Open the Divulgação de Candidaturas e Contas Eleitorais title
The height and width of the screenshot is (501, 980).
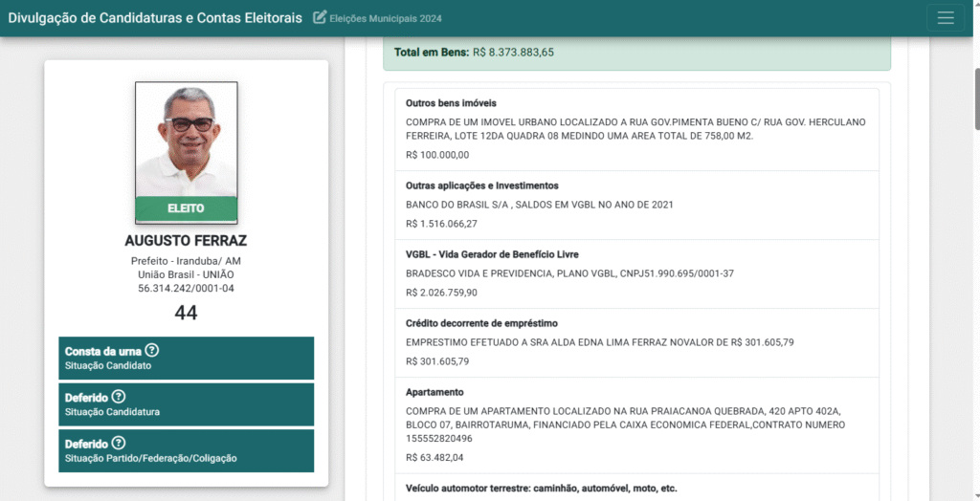tap(155, 18)
